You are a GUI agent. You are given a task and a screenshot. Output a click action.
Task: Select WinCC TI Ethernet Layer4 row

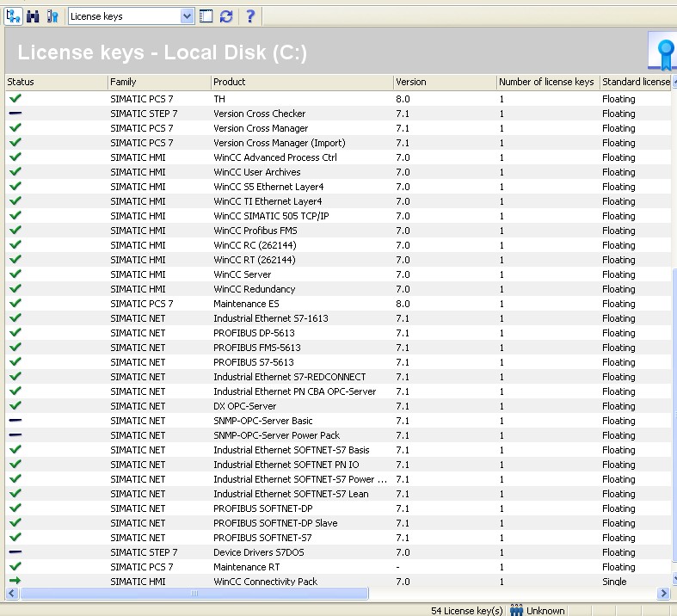point(268,201)
